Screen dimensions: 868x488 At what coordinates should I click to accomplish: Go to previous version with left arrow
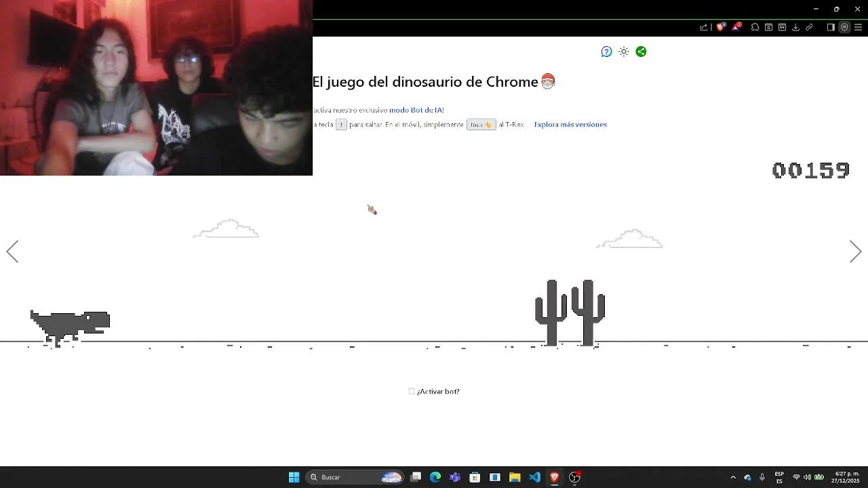point(12,251)
